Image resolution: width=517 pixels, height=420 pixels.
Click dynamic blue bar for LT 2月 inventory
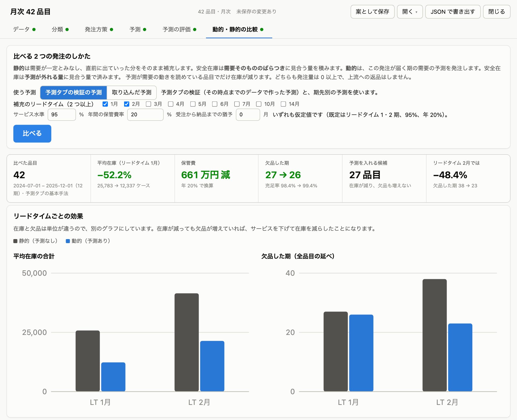(x=212, y=366)
